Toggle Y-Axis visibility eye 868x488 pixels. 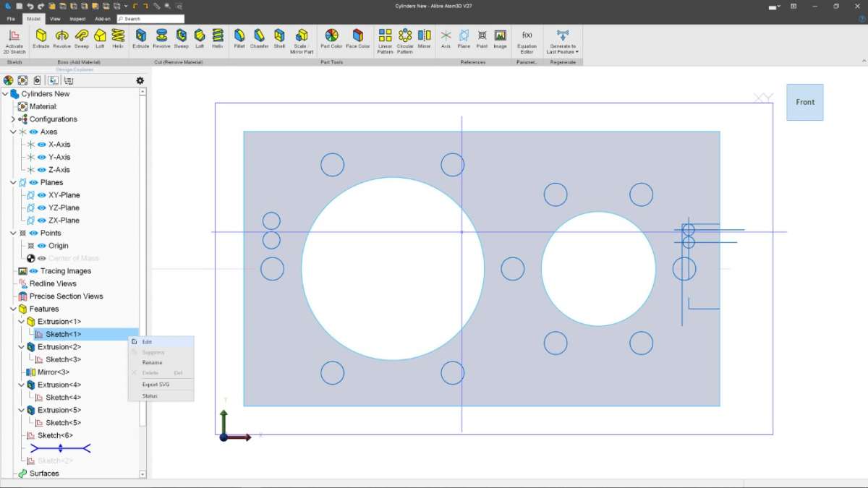[41, 157]
